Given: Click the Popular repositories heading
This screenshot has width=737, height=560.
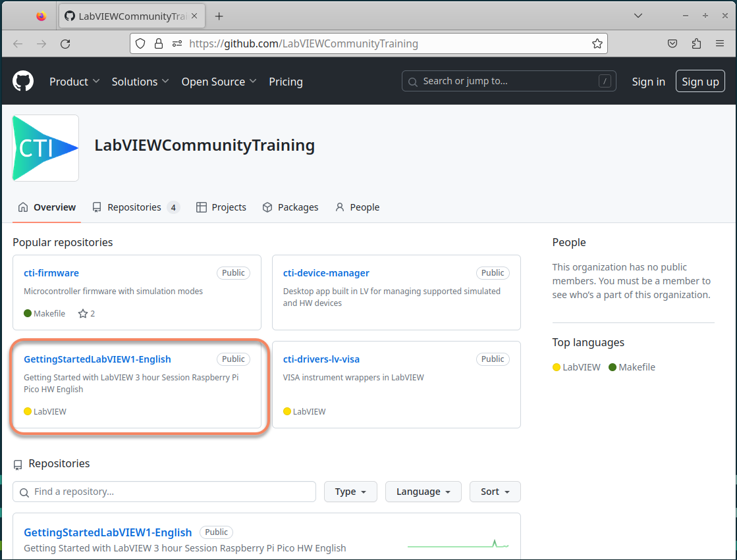Looking at the screenshot, I should (x=63, y=242).
